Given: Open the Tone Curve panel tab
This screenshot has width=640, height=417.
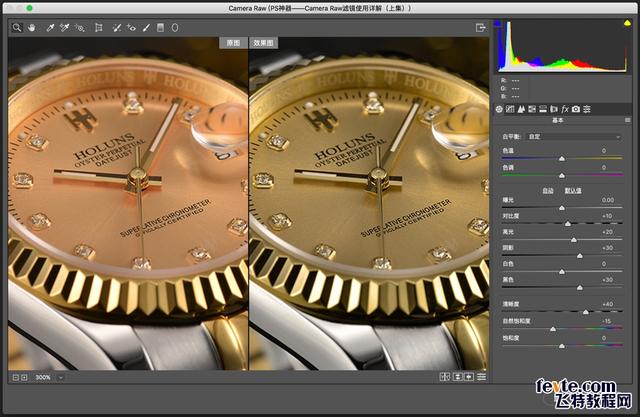Looking at the screenshot, I should (x=510, y=109).
